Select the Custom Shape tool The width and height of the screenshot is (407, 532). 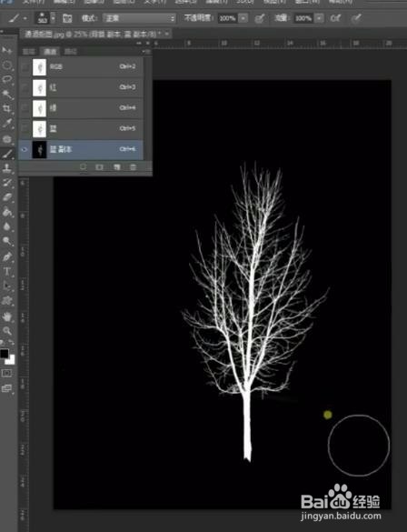click(6, 300)
